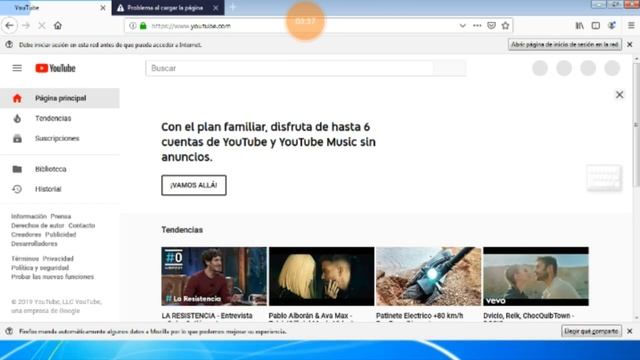The image size is (640, 360).
Task: Open 'Patinete Electrico +80 km/h' video title
Action: click(x=420, y=316)
